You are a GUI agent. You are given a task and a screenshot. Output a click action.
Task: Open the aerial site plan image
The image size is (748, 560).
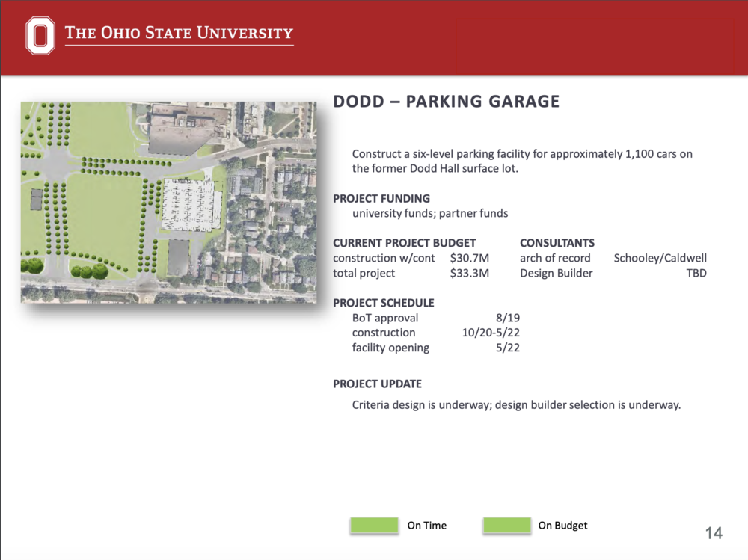(x=168, y=203)
